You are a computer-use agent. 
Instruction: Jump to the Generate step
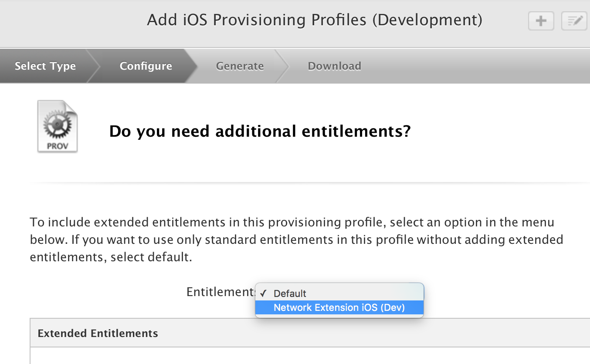point(240,66)
